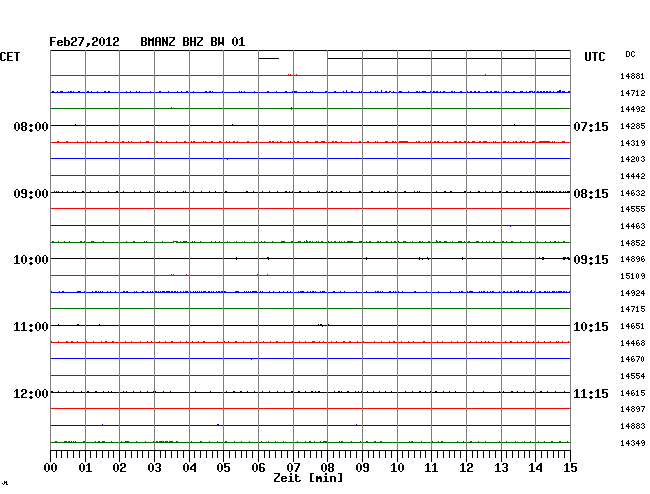Screen dimensions: 650x494
Task: Click DC value 14492
Action: coord(633,109)
